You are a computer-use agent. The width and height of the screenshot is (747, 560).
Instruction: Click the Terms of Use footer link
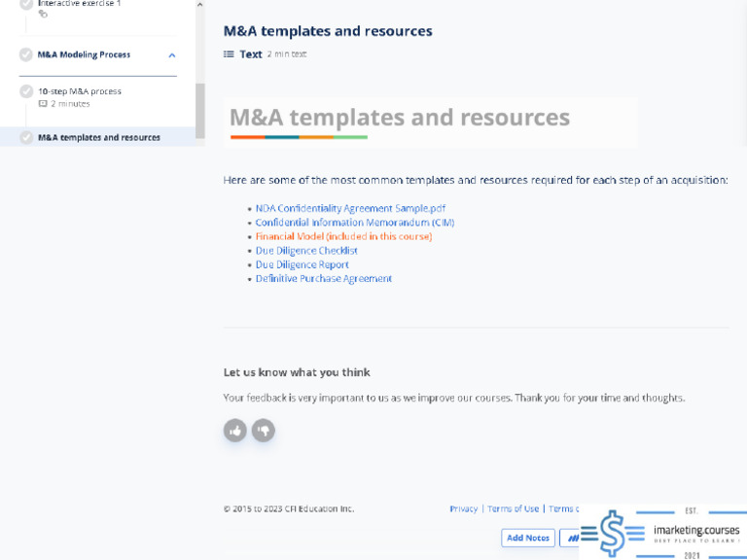click(514, 508)
